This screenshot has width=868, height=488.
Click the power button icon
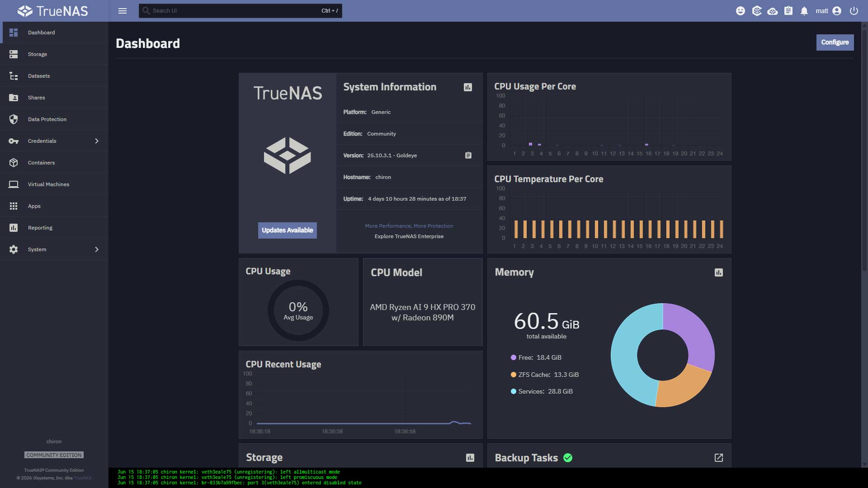point(854,11)
